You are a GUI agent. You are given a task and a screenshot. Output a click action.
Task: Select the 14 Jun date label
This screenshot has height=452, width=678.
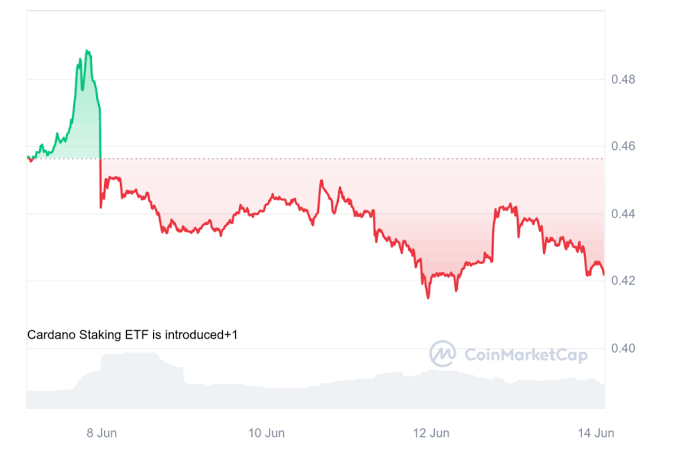[597, 432]
